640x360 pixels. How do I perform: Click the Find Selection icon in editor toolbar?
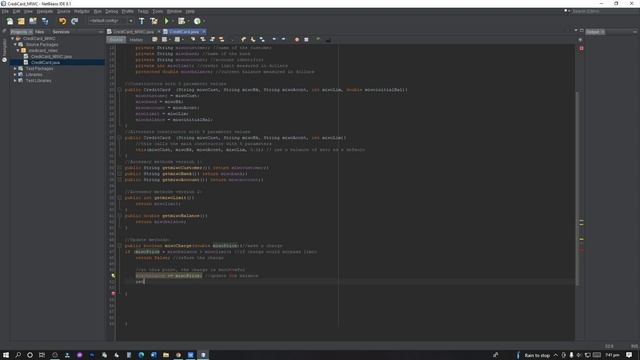click(193, 40)
